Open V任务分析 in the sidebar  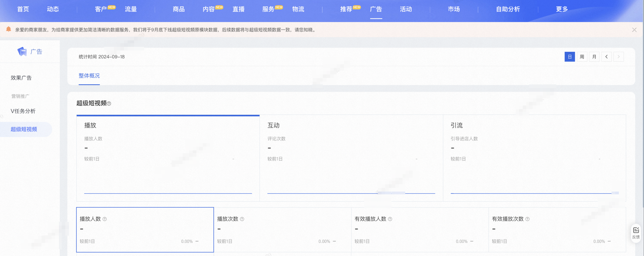(23, 111)
